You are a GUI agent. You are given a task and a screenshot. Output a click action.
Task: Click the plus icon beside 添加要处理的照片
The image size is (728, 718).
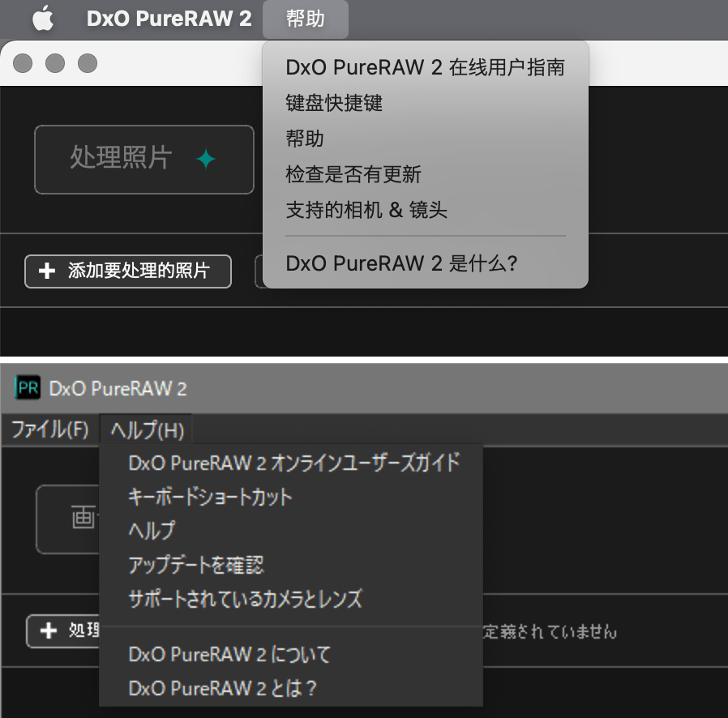47,271
